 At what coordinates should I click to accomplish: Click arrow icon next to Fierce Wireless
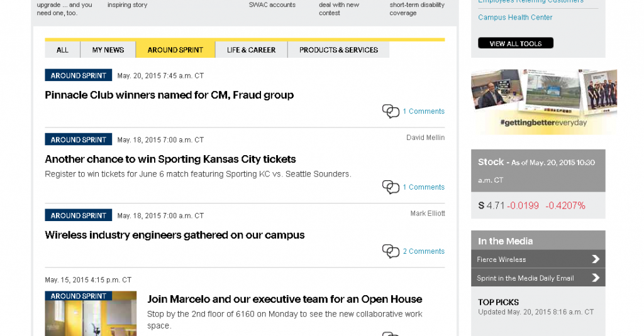(x=595, y=259)
